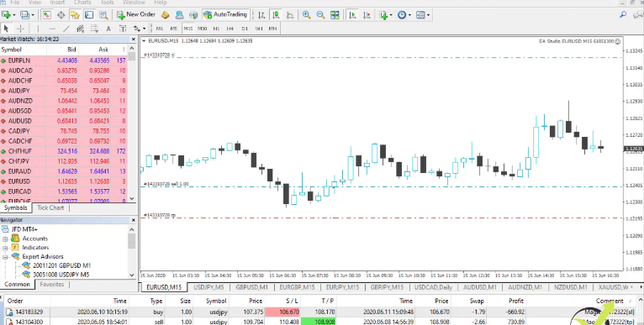
Task: Collapse the Expert Advisors node
Action: click(5, 257)
